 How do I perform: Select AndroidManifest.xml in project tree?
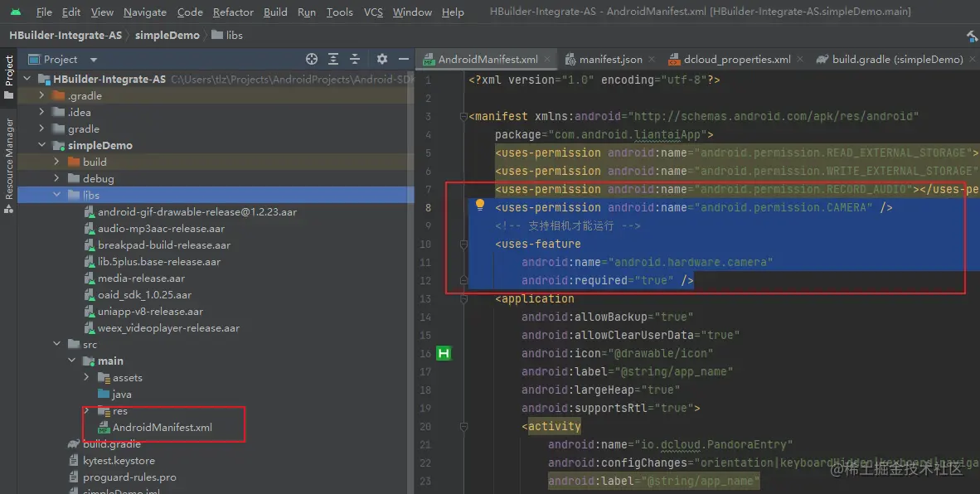(x=156, y=427)
